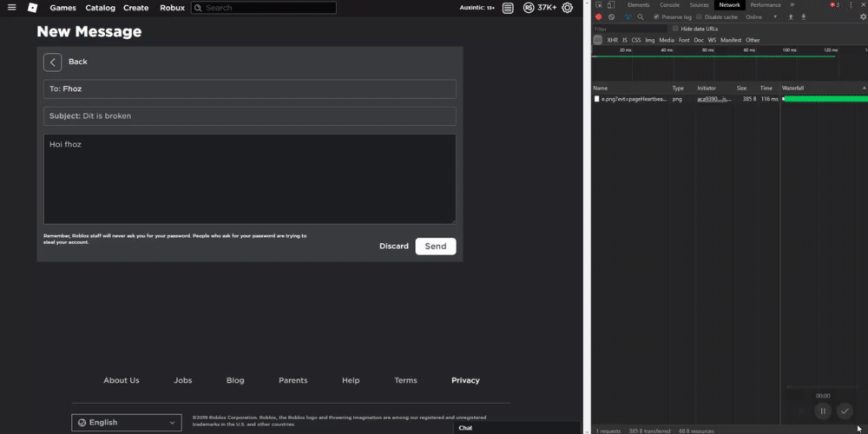868x434 pixels.
Task: Check the Hide data URLs checkbox
Action: [675, 29]
